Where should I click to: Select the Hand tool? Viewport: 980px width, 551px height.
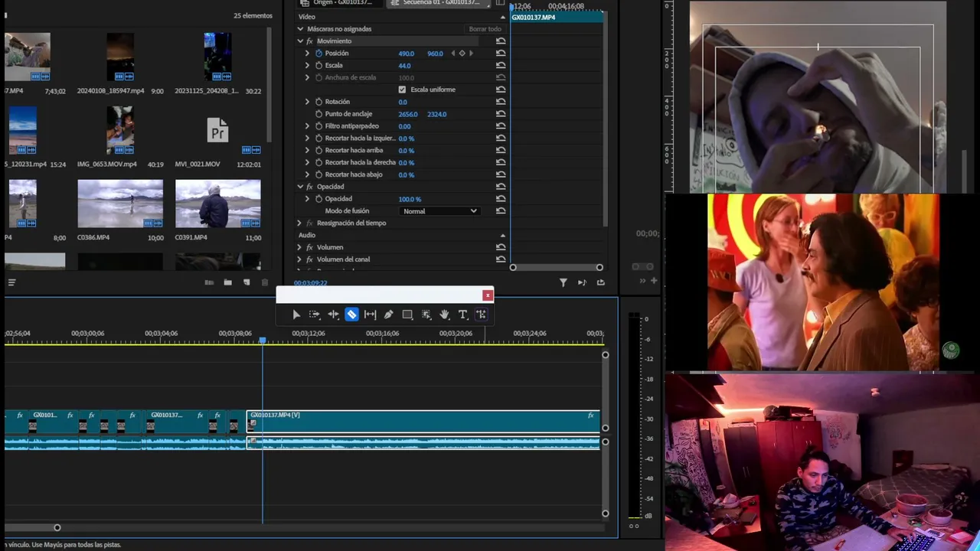click(x=444, y=315)
